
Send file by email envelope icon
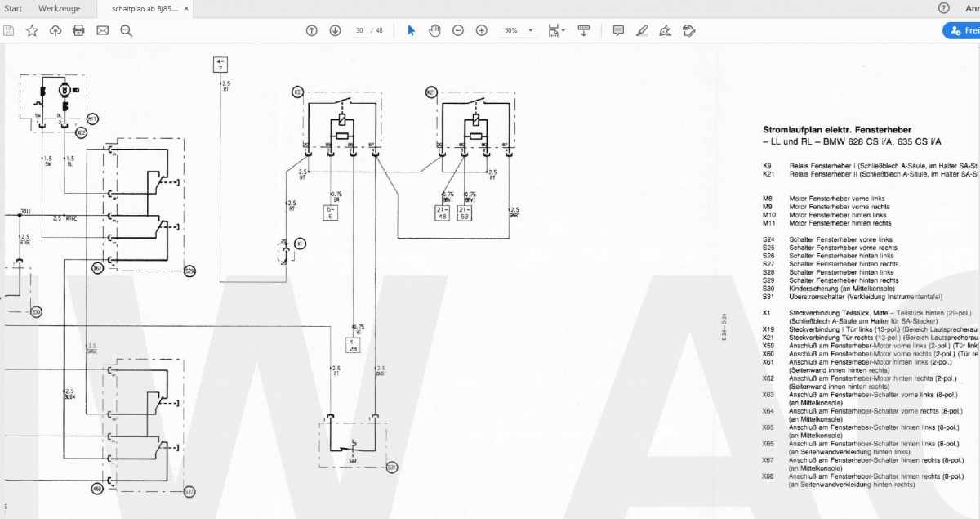coord(102,30)
